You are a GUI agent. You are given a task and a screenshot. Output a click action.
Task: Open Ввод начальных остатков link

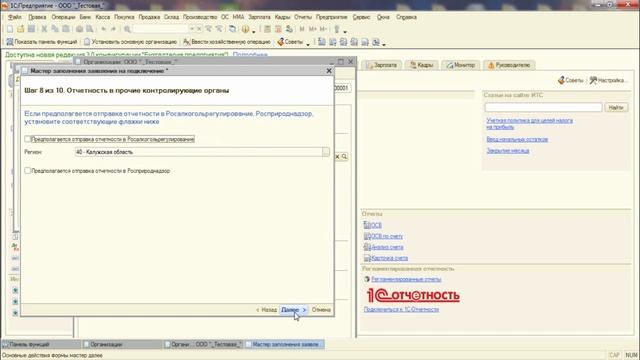(517, 139)
